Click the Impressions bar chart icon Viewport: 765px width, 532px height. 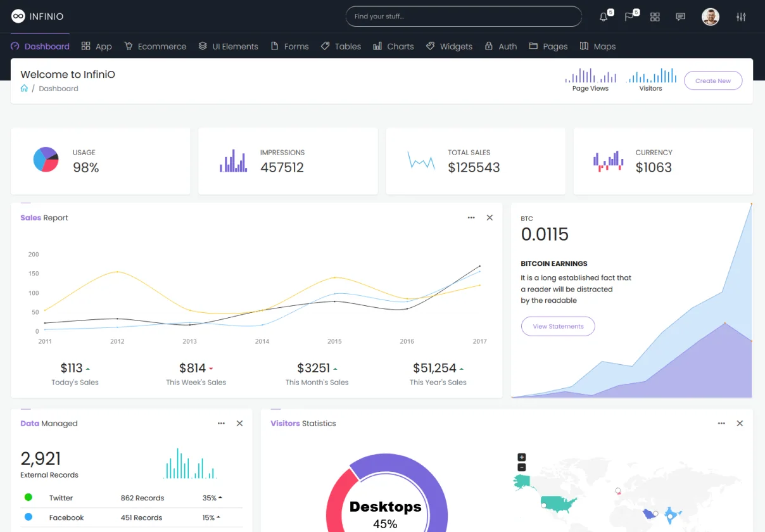(x=233, y=161)
